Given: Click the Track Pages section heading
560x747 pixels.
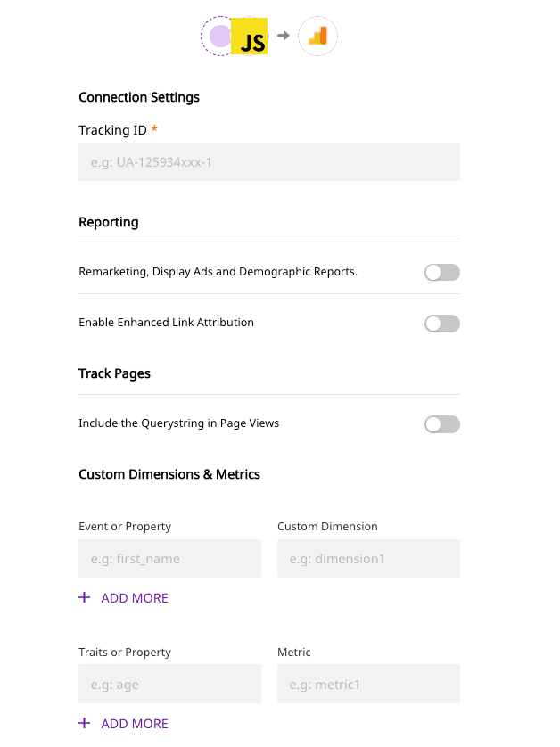Looking at the screenshot, I should coord(114,373).
